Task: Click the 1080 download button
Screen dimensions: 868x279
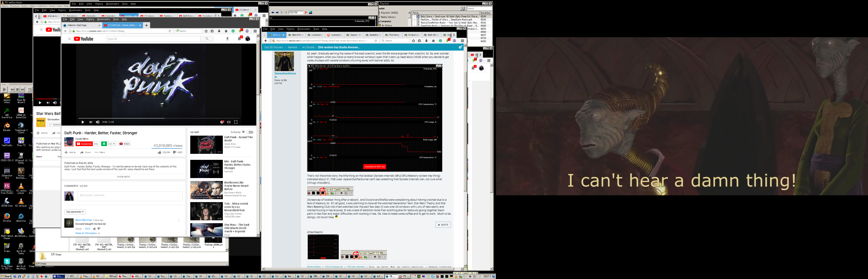Action: point(125,144)
